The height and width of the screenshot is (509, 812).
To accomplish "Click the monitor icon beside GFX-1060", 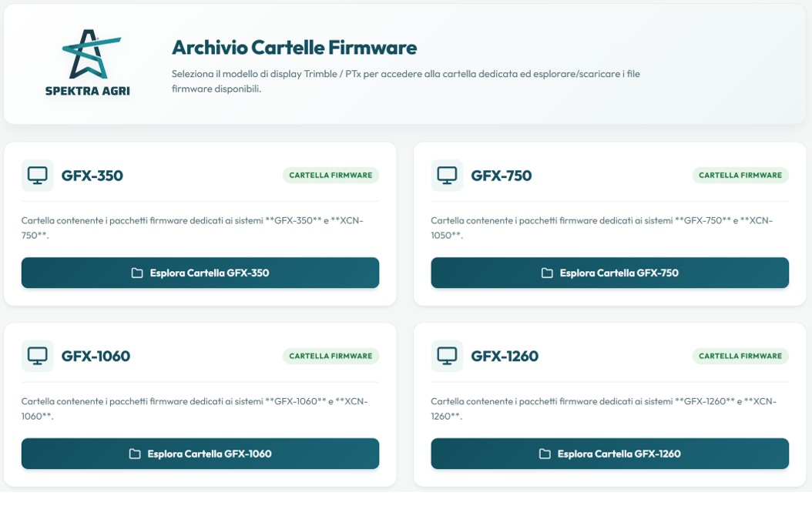I will pyautogui.click(x=37, y=357).
